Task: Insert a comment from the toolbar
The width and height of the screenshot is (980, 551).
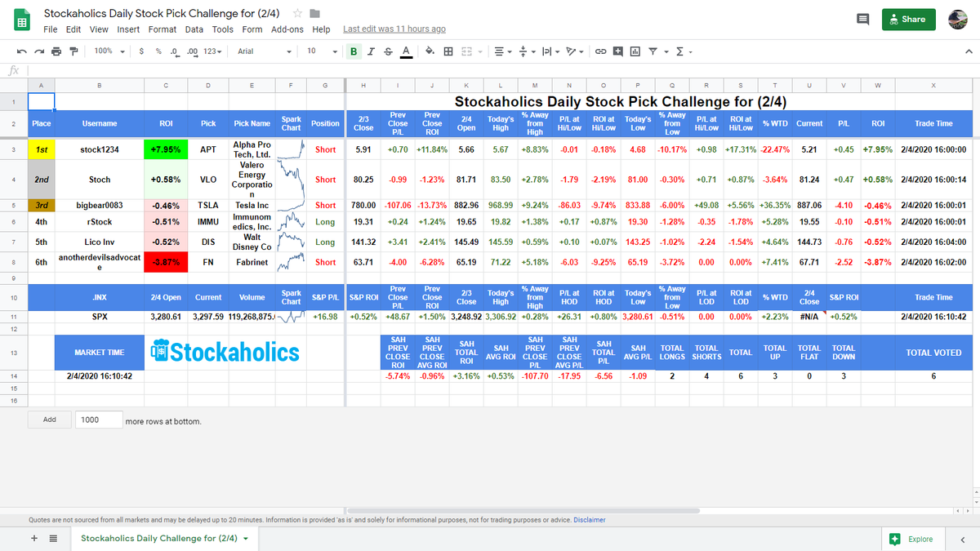Action: click(x=617, y=51)
